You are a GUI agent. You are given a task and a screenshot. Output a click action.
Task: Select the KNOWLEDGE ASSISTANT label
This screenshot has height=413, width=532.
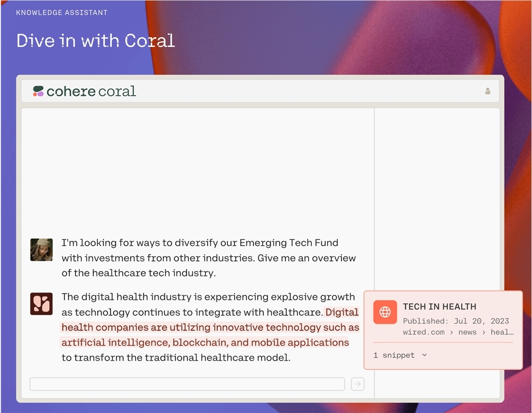pyautogui.click(x=62, y=12)
